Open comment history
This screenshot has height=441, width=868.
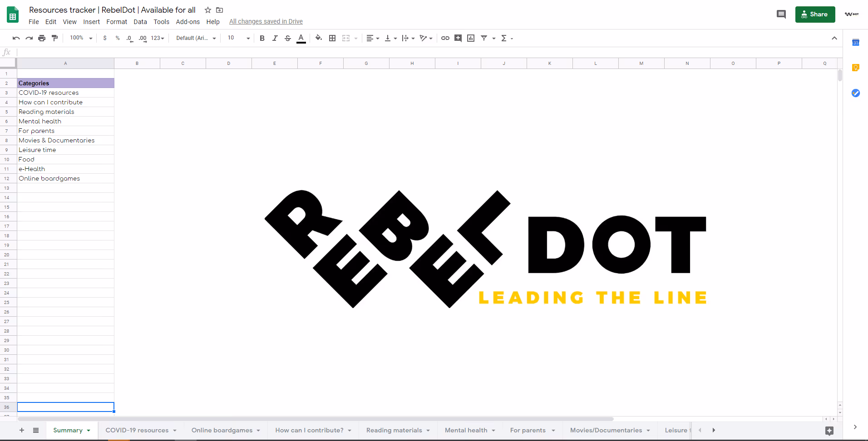coord(781,15)
